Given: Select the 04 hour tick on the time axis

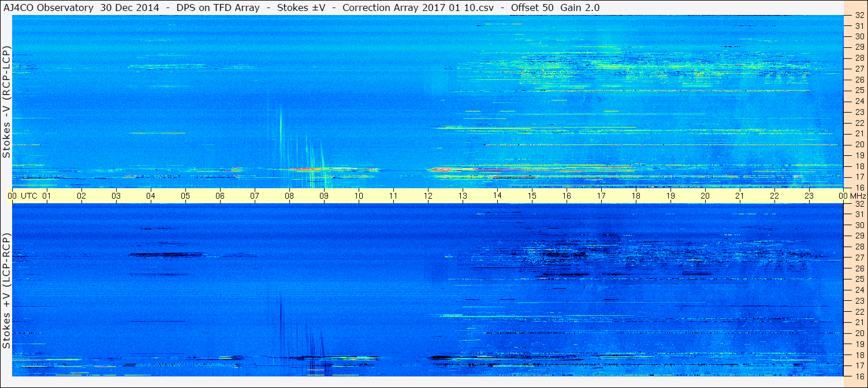Looking at the screenshot, I should pos(151,196).
